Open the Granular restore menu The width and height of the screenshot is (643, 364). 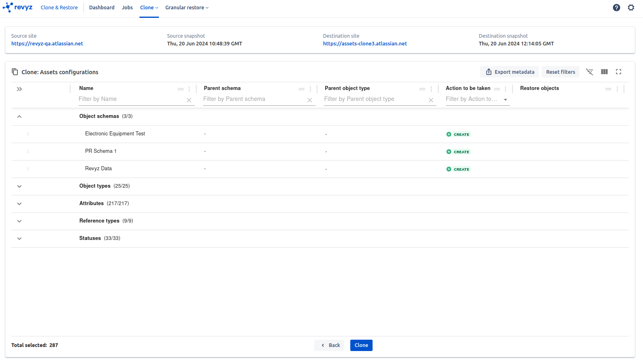pos(187,8)
